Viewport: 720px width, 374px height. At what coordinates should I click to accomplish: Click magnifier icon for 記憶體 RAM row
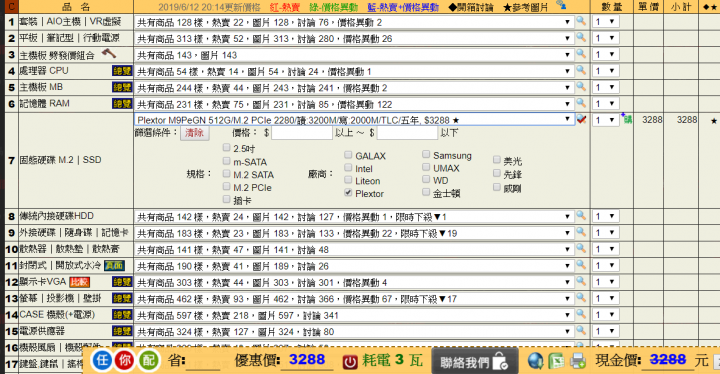[x=581, y=103]
